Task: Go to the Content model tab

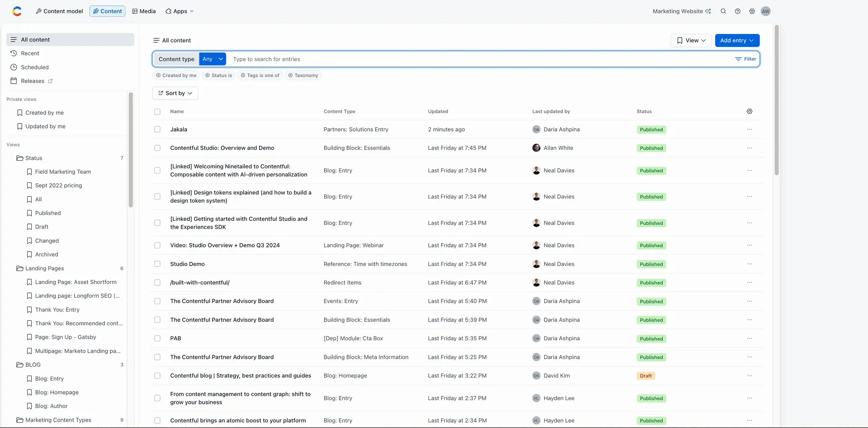Action: pos(59,11)
